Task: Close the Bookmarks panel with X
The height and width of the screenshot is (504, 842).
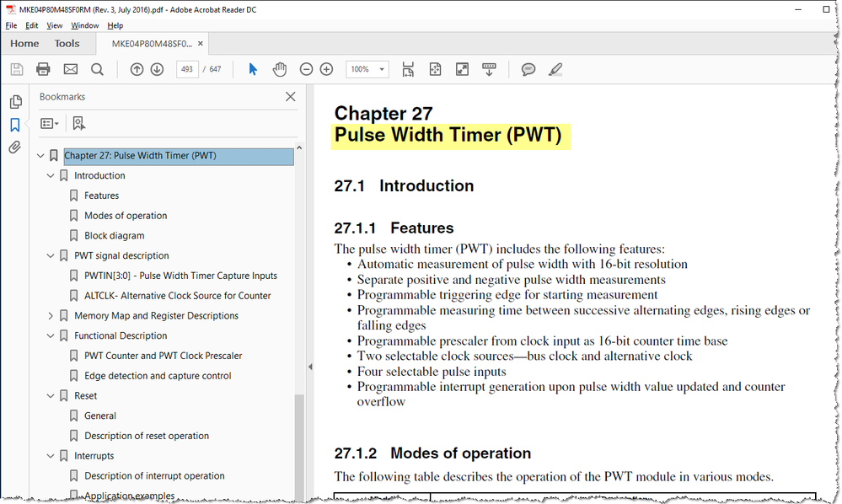Action: coord(291,97)
